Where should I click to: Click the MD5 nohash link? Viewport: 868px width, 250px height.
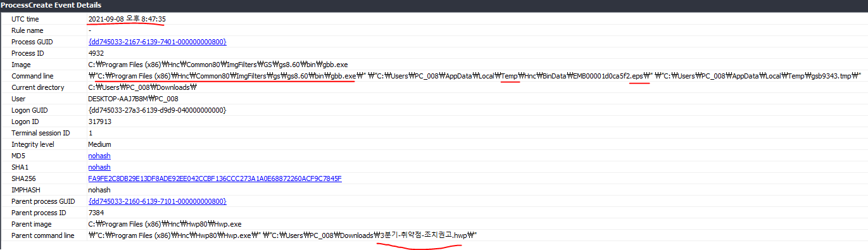(x=99, y=156)
